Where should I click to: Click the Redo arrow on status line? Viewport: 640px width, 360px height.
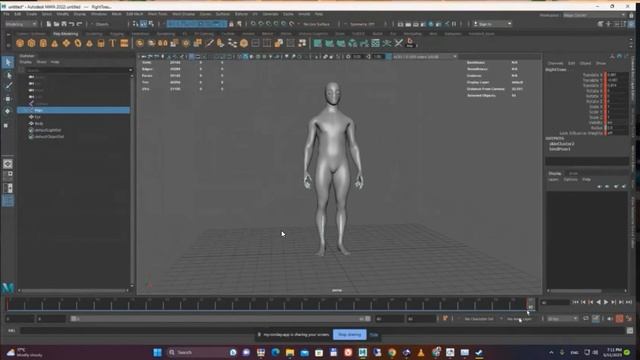[80, 24]
